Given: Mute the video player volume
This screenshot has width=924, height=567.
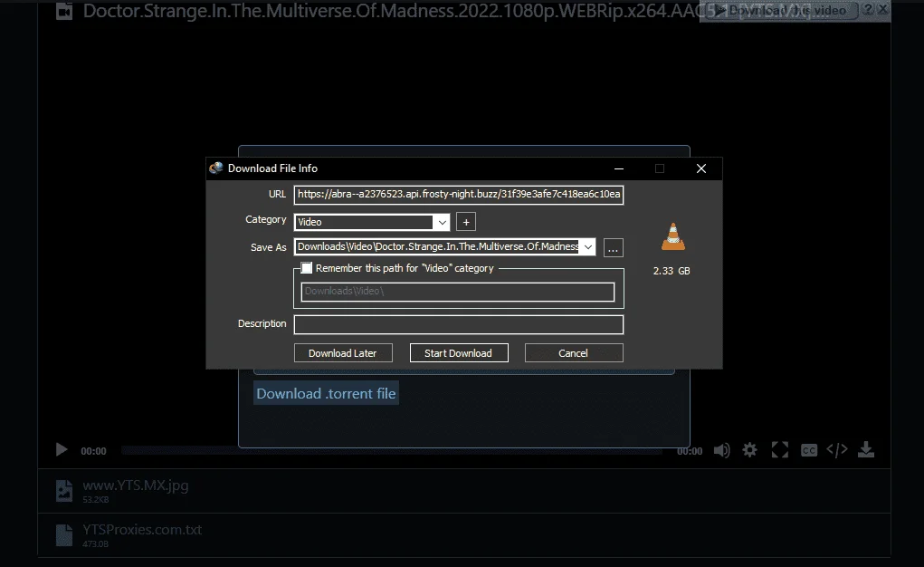Looking at the screenshot, I should coord(722,450).
